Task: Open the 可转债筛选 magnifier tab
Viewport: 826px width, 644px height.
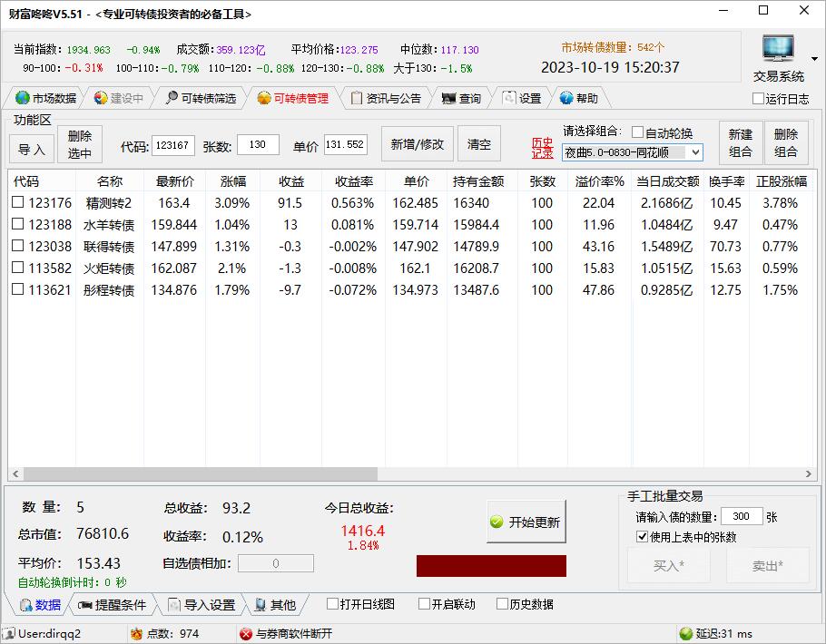Action: 172,99
